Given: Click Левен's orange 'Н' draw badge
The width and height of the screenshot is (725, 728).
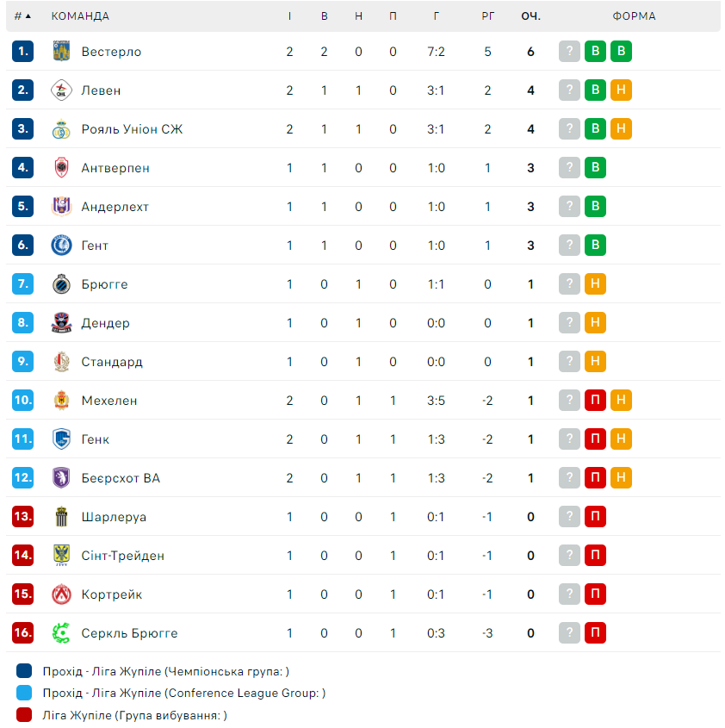Looking at the screenshot, I should coord(621,90).
